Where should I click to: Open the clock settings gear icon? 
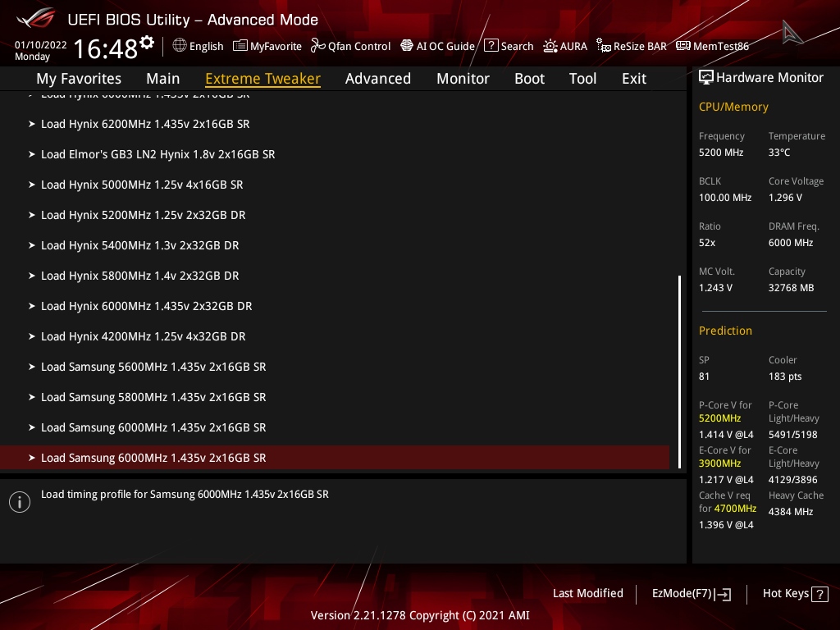coord(147,43)
